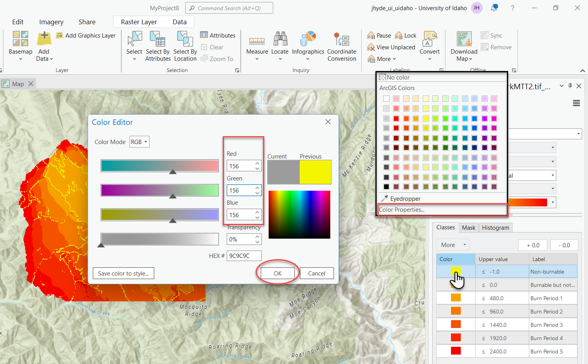
Task: Open the symbology pane hamburger menu
Action: pos(576,103)
